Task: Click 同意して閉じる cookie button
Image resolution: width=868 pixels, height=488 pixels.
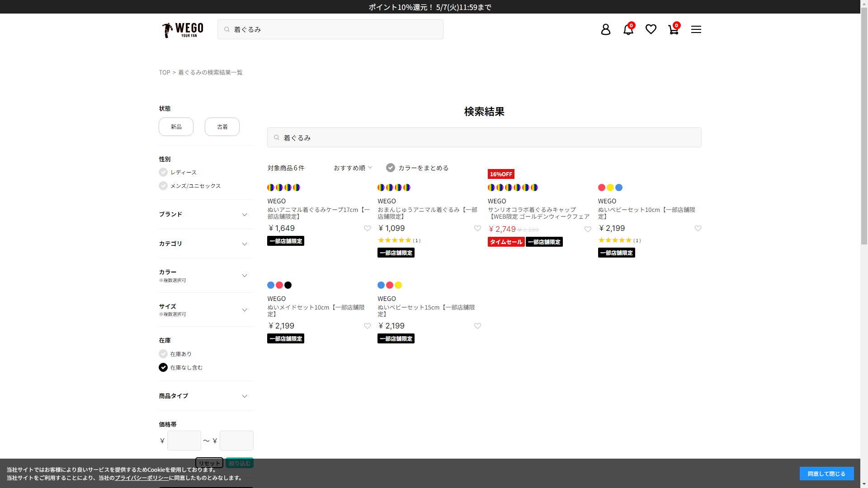Action: (x=826, y=474)
